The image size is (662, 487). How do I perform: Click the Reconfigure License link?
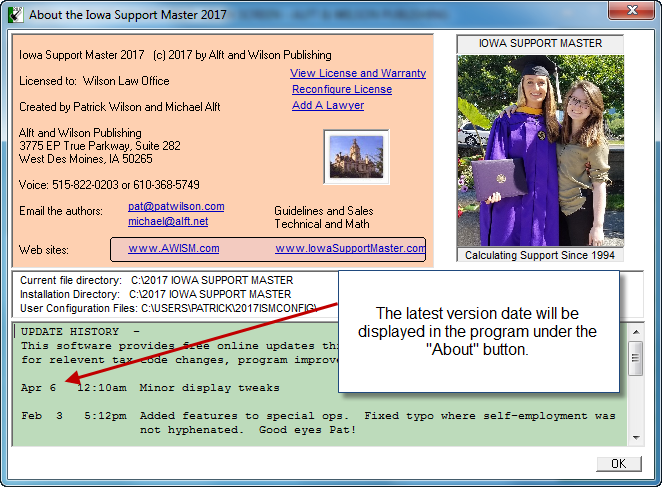pyautogui.click(x=342, y=90)
